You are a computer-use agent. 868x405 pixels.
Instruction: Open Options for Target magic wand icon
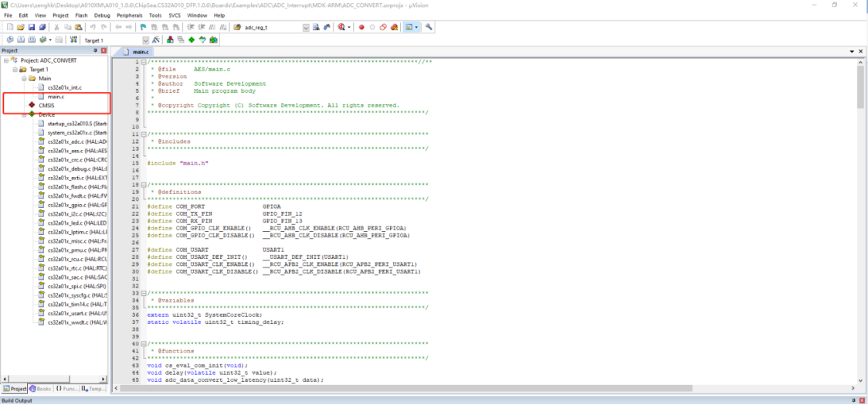(156, 40)
